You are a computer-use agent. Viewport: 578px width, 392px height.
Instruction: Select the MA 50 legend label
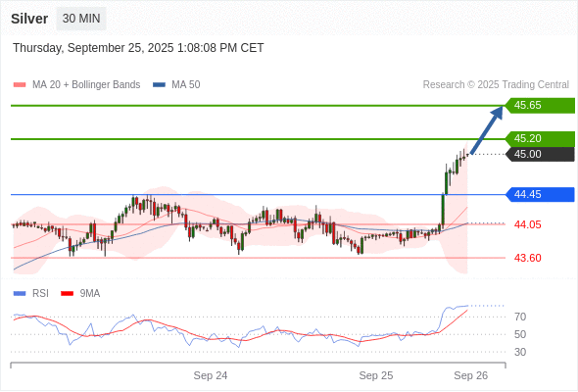(x=186, y=85)
